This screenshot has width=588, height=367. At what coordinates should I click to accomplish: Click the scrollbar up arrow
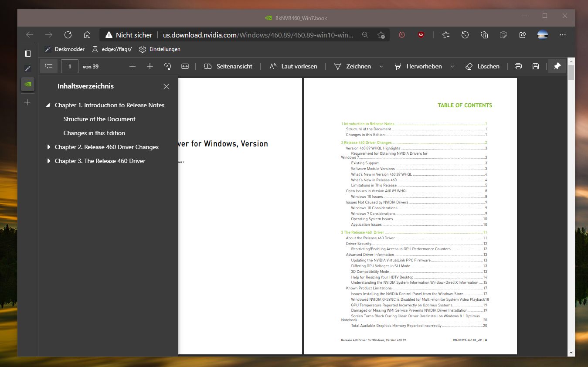point(571,61)
